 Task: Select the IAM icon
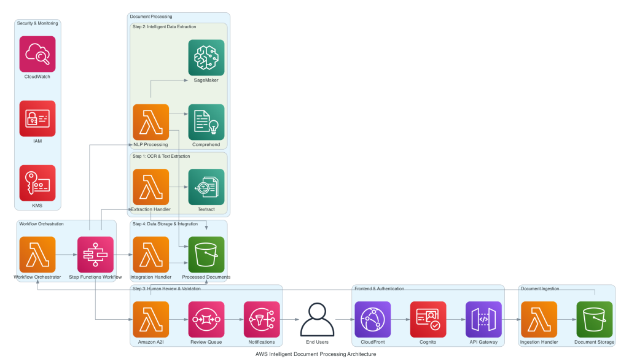(37, 118)
